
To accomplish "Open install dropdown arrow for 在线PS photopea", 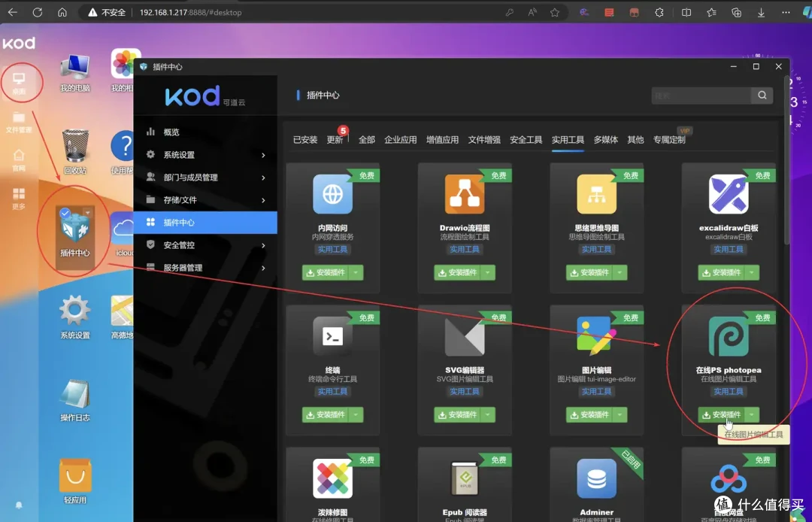I will [x=752, y=414].
